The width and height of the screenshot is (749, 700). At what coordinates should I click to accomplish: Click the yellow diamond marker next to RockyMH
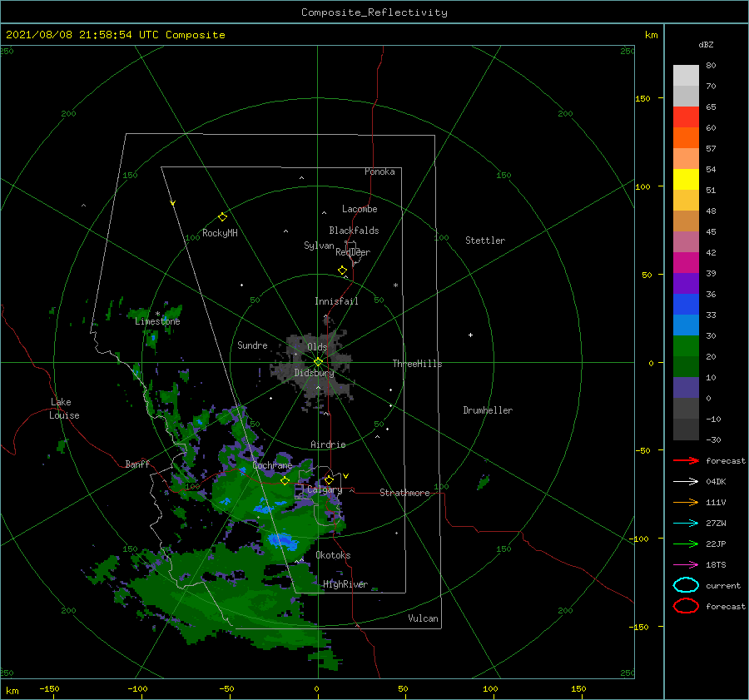coord(222,217)
